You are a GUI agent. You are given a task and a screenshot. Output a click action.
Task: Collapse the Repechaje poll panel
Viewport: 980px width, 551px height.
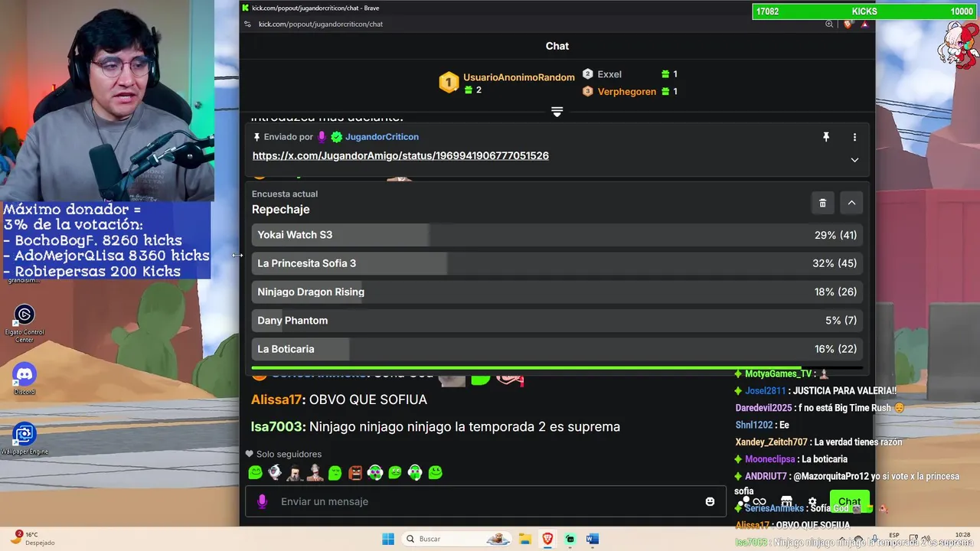click(851, 203)
